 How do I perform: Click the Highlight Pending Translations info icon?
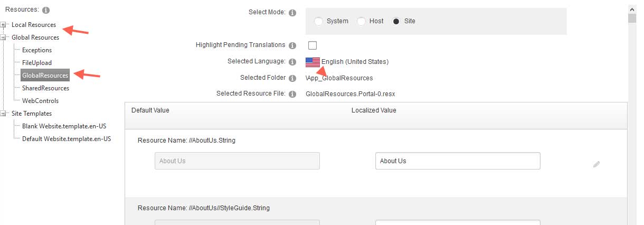tap(293, 45)
